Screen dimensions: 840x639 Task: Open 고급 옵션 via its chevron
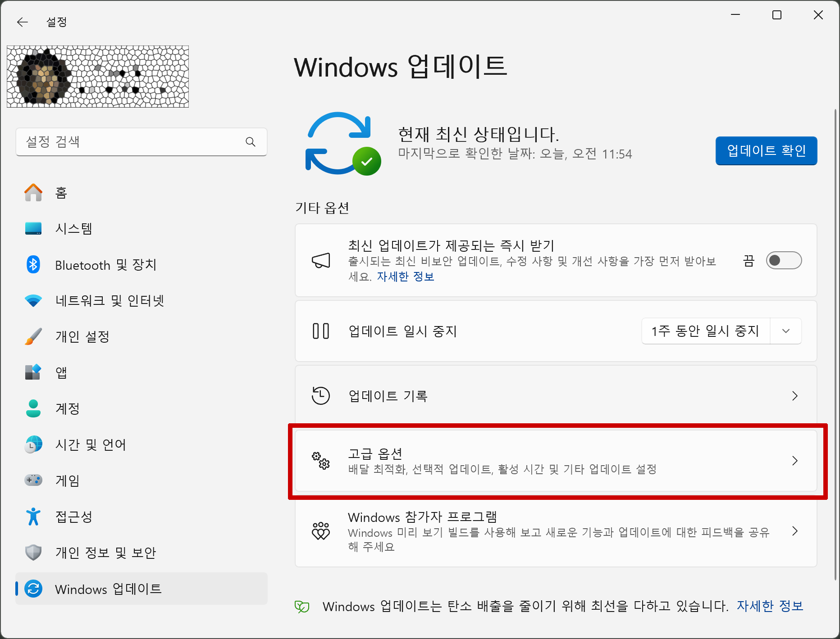[x=794, y=461]
